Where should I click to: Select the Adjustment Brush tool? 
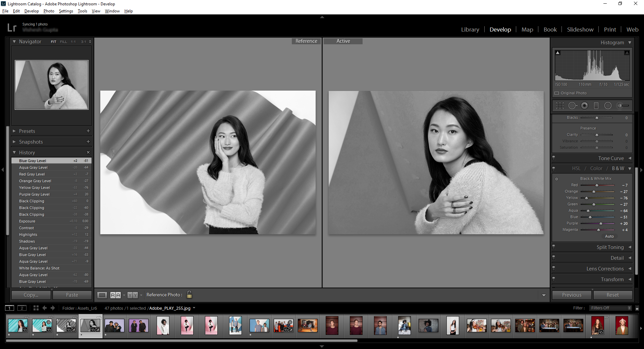coord(621,105)
